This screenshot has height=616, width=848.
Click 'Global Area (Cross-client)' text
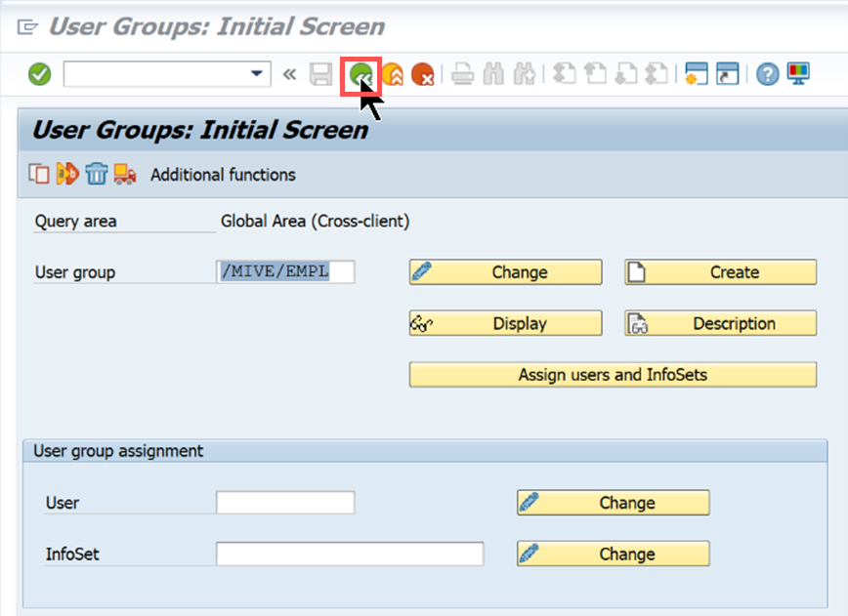coord(316,221)
